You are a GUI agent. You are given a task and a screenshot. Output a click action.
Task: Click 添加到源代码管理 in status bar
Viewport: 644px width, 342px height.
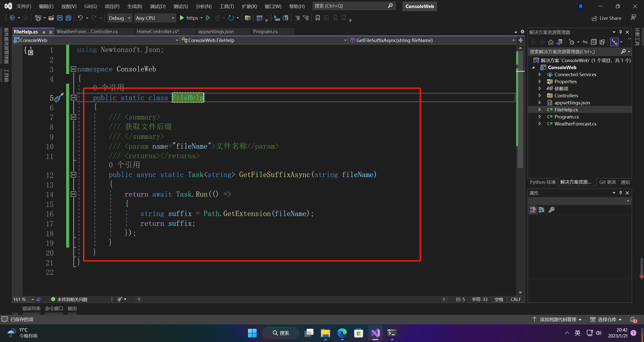point(558,319)
